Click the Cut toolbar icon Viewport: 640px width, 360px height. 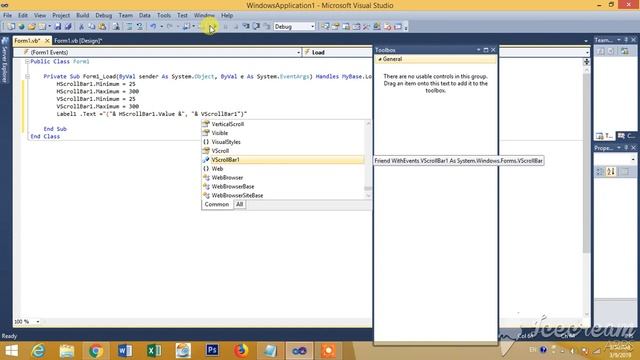(81, 27)
